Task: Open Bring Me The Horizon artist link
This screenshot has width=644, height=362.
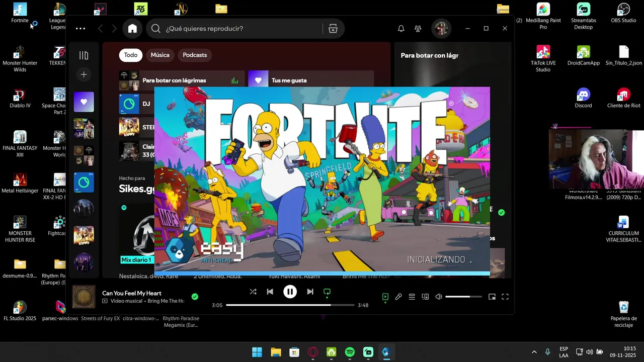Action: [166, 301]
